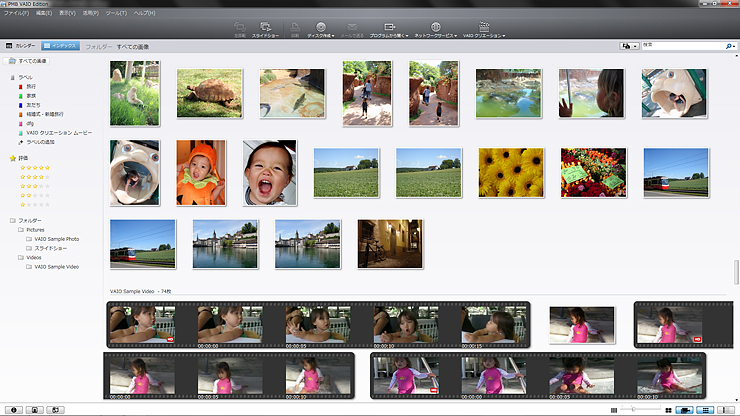Select the yellow flowers photo thumbnail

[511, 172]
